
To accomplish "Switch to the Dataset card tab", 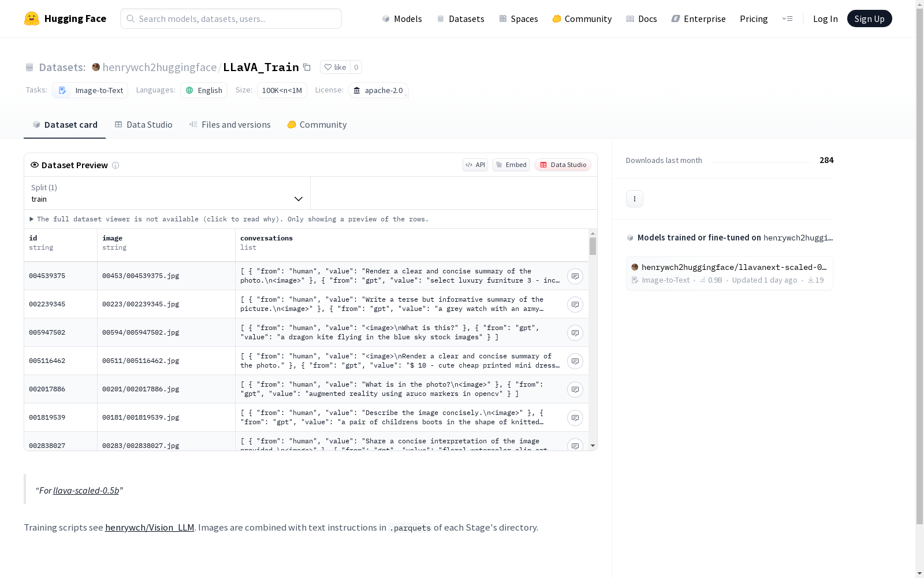I will (x=65, y=125).
